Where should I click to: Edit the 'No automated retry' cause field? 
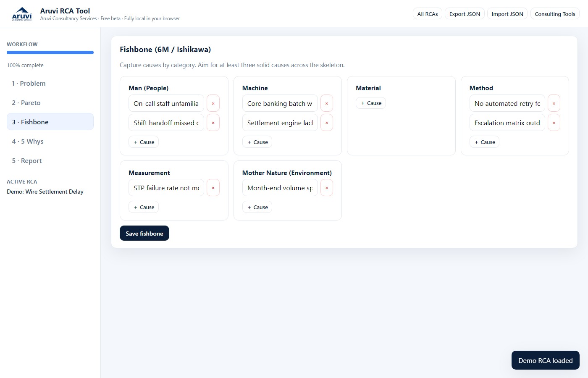point(507,103)
